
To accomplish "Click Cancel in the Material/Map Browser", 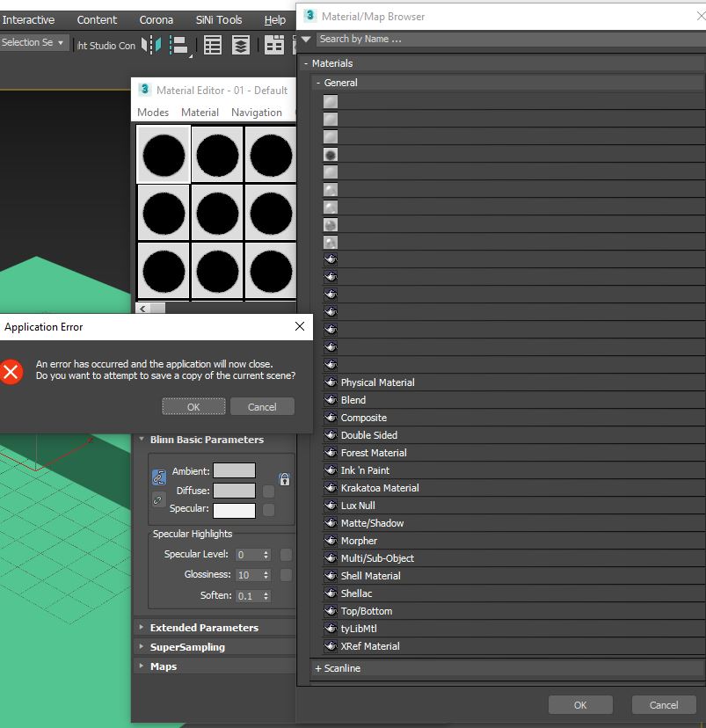I will [x=663, y=704].
